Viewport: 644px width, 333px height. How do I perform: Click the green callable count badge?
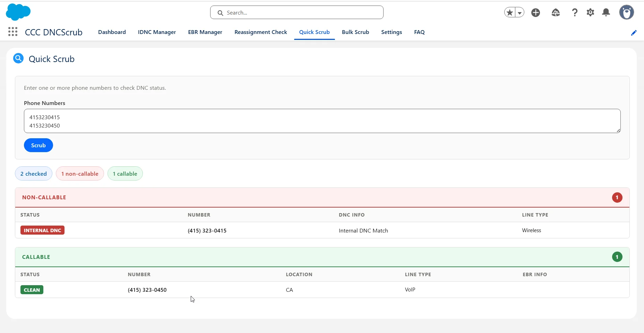tap(617, 257)
